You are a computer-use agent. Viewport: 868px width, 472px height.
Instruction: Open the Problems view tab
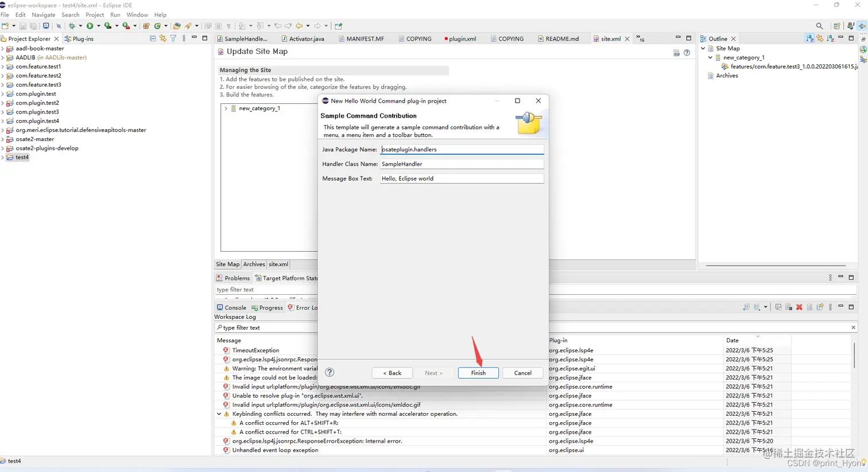(233, 278)
